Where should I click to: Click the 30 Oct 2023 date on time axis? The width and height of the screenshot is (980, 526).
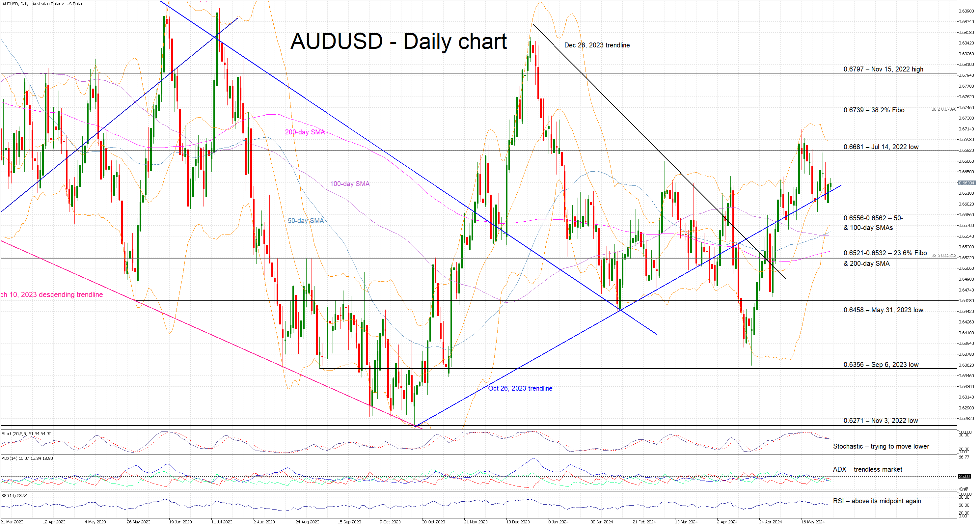433,522
